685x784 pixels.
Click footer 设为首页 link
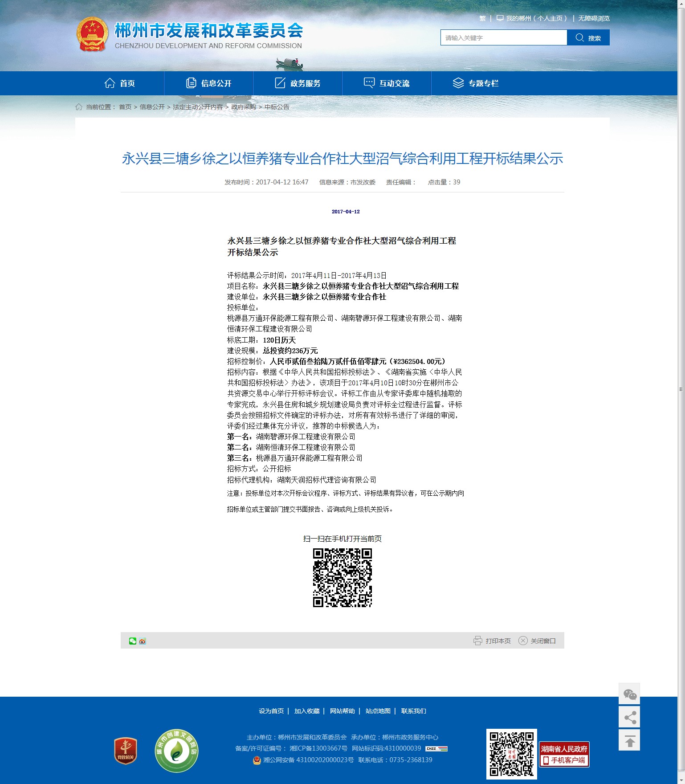(x=271, y=711)
